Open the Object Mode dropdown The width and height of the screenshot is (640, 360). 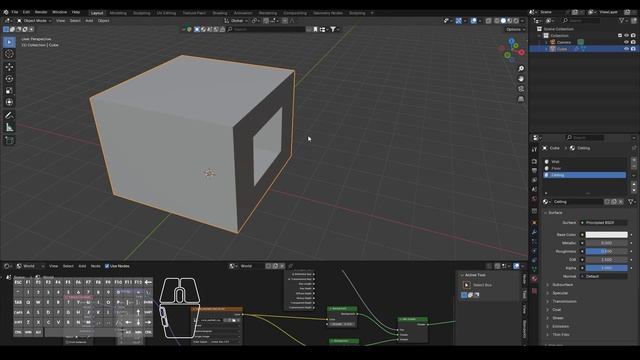pyautogui.click(x=34, y=20)
